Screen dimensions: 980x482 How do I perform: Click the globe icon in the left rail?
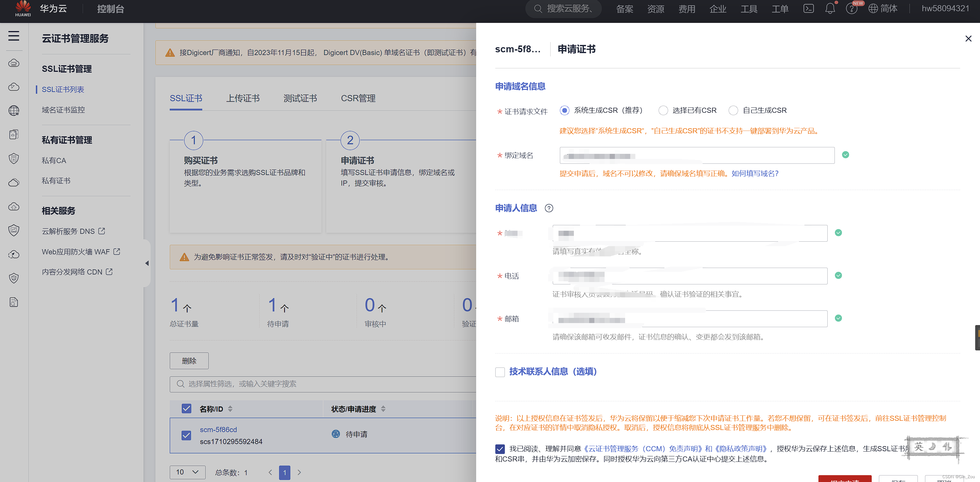coord(14,110)
